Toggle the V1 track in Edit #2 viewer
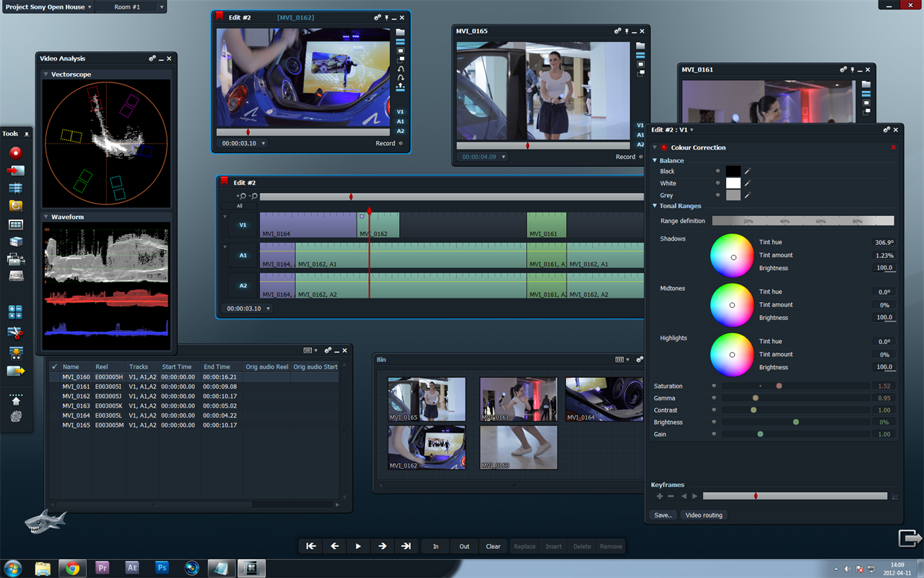Viewport: 924px width, 578px height. 400,112
